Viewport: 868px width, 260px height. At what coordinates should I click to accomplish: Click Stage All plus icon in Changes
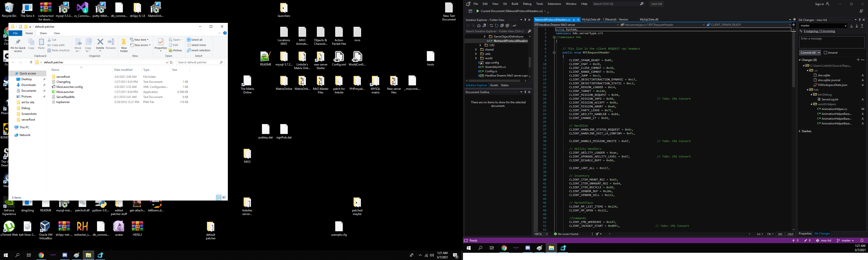pyautogui.click(x=858, y=60)
